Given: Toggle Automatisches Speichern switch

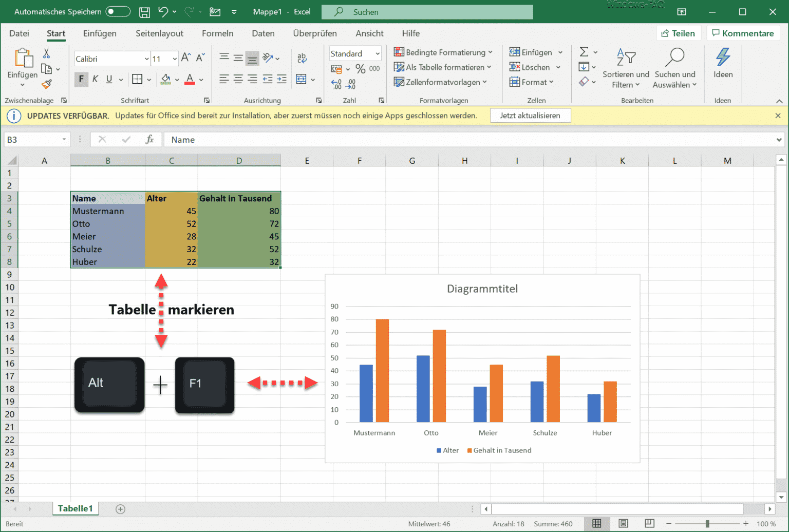Looking at the screenshot, I should coord(118,11).
